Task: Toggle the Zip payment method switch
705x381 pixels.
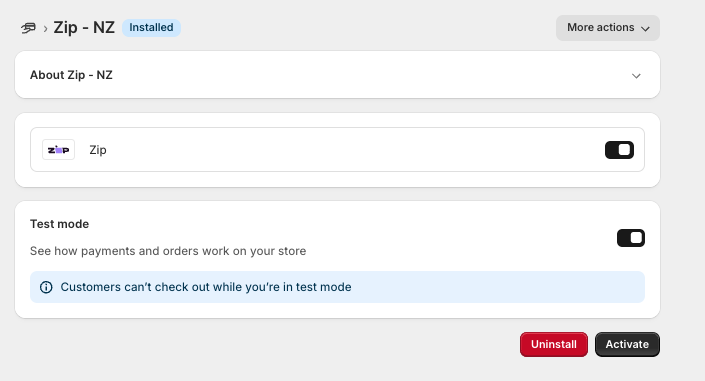Action: (619, 150)
